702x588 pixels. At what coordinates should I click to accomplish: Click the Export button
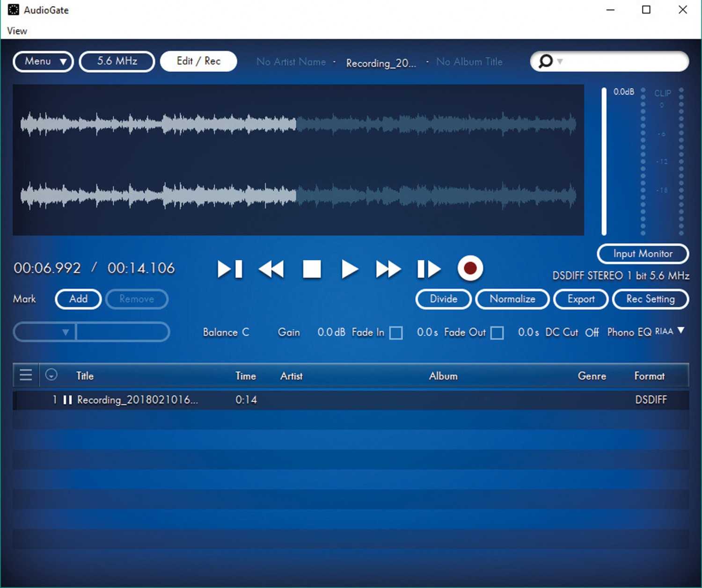coord(581,299)
